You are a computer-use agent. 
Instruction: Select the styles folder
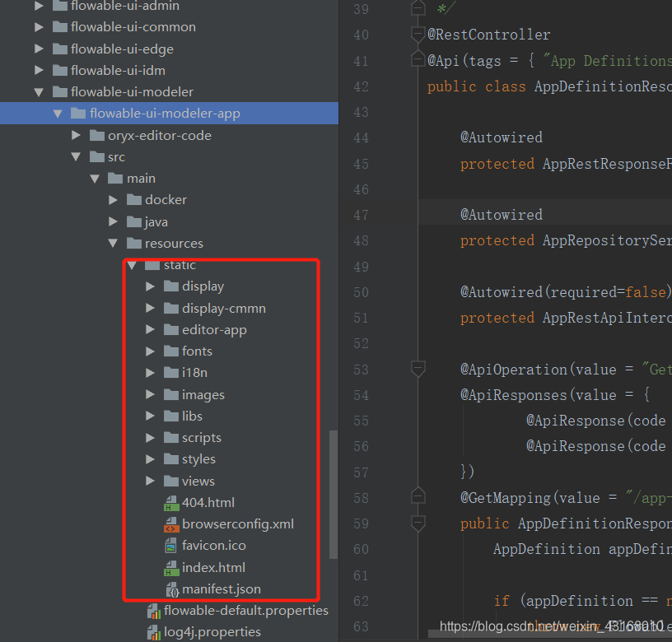pos(198,458)
